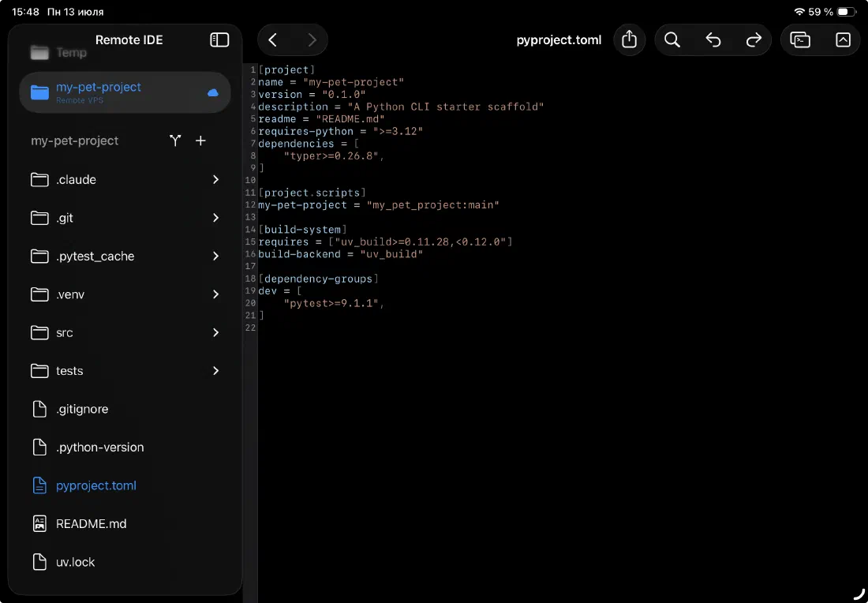Open the .python-version file

[x=125, y=448]
